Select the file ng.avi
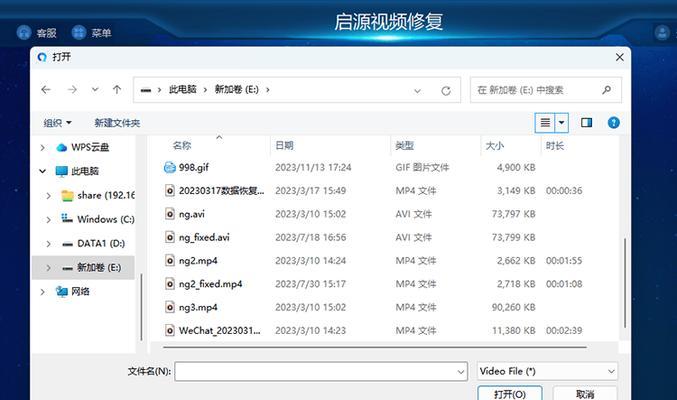 [192, 214]
